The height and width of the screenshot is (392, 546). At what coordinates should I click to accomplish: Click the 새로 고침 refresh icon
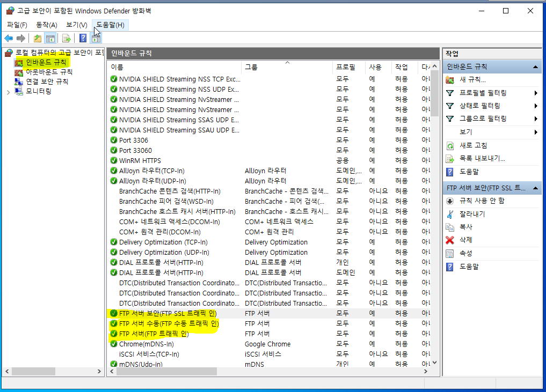pos(450,146)
